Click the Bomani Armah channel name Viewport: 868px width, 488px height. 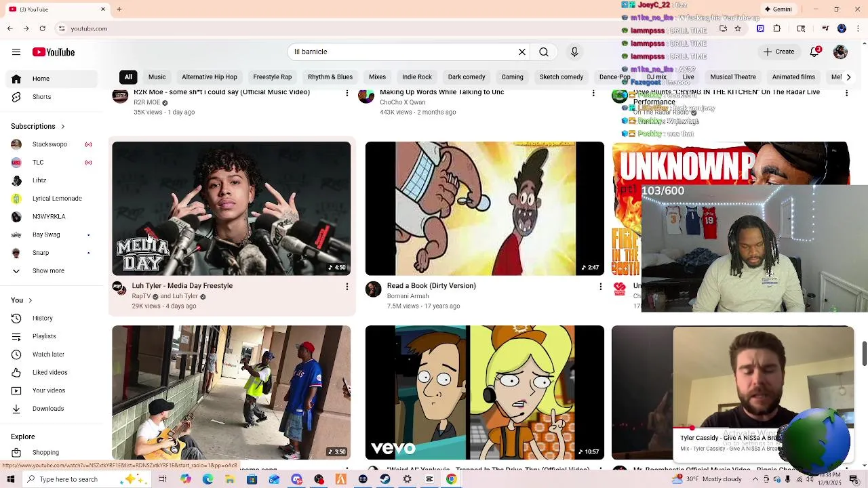click(x=408, y=296)
